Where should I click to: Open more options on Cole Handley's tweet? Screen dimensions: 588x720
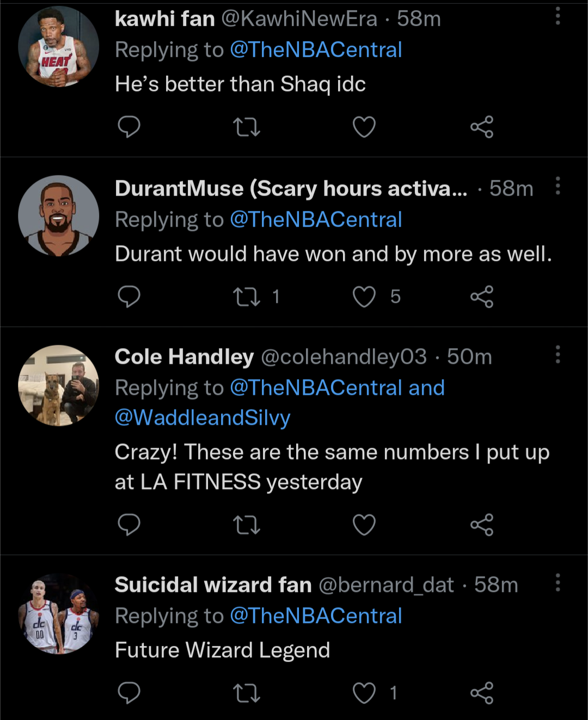(x=558, y=355)
